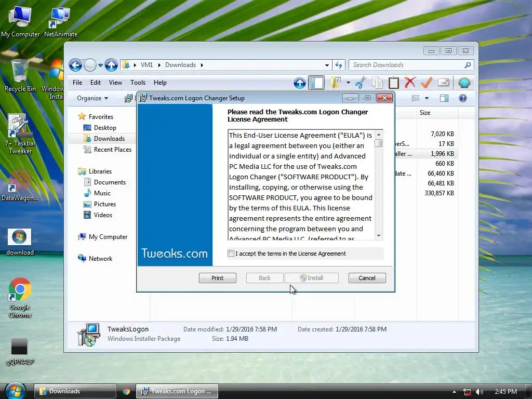This screenshot has height=399, width=532.
Task: Open the Tools menu
Action: click(x=138, y=83)
